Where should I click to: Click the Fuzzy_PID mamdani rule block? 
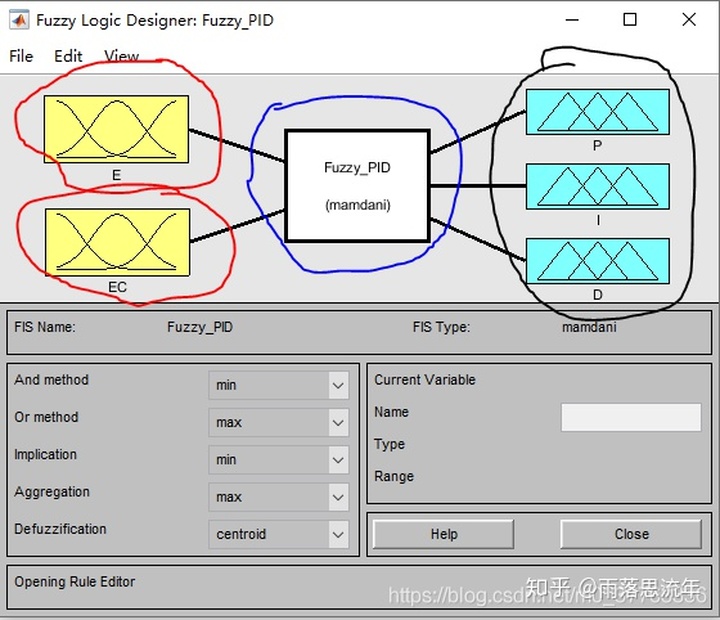point(357,186)
